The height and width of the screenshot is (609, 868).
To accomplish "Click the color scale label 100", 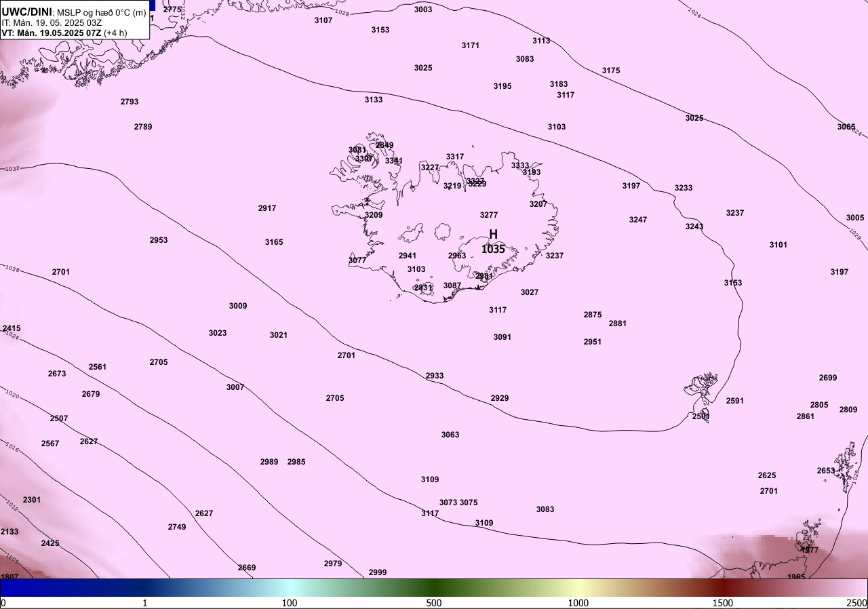I will point(290,603).
